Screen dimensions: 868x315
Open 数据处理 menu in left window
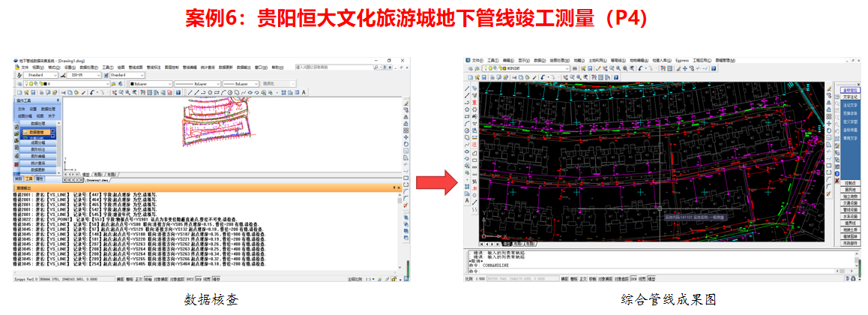(x=88, y=67)
